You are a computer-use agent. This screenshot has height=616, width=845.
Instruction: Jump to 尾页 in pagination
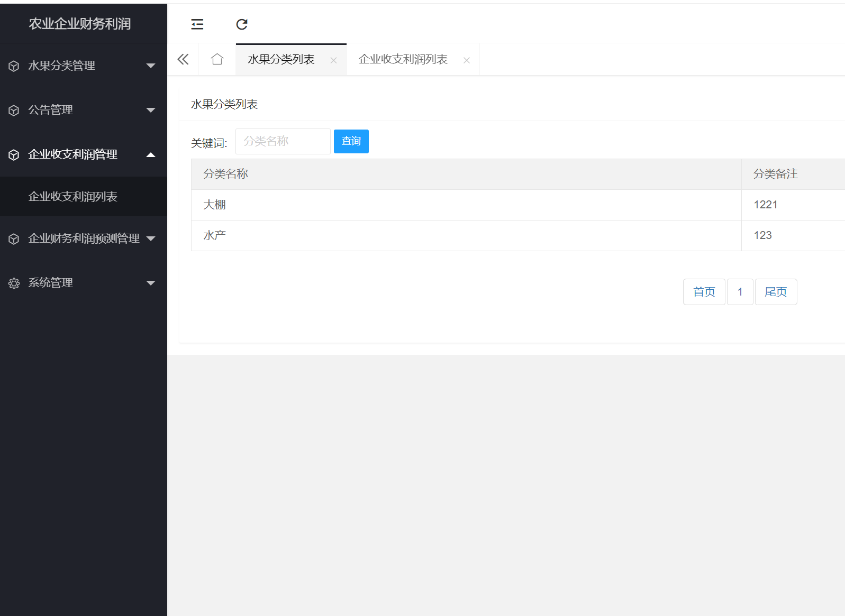775,292
